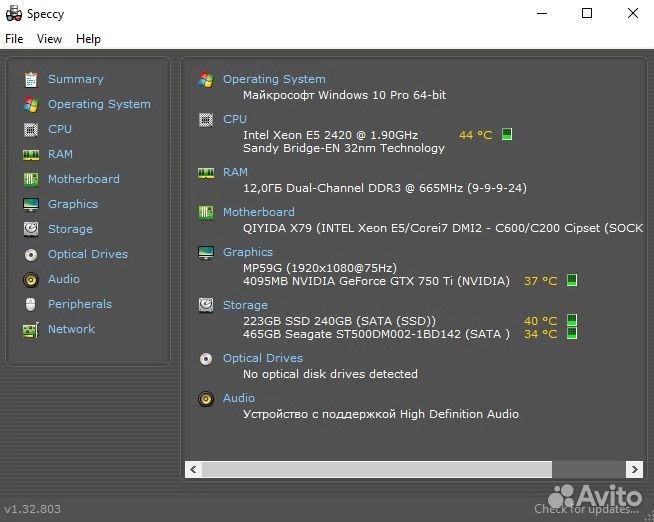This screenshot has height=522, width=654.
Task: Click the Motherboard icon in sidebar
Action: point(30,179)
